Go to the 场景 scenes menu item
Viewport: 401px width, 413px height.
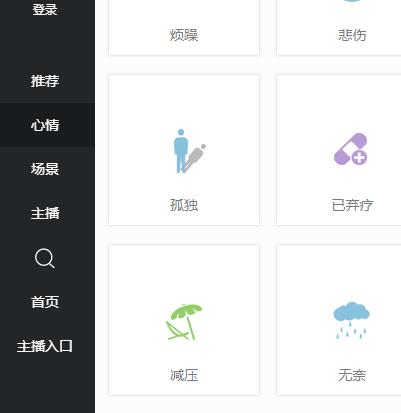tap(45, 169)
